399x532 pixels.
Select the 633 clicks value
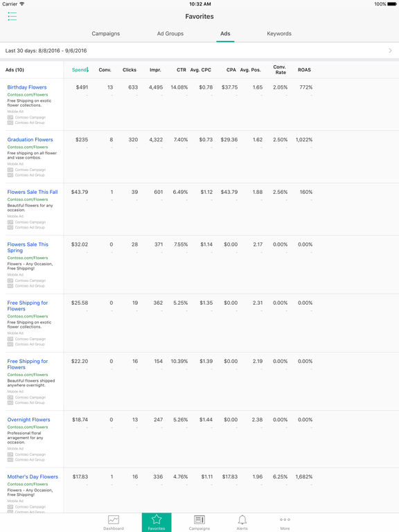pyautogui.click(x=133, y=87)
